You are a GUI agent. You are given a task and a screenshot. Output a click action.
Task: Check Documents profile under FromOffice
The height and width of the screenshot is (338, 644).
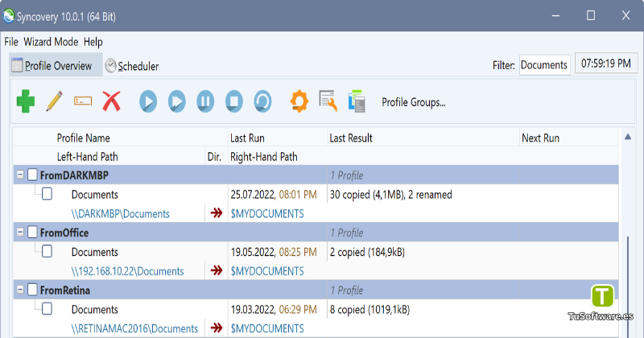47,251
